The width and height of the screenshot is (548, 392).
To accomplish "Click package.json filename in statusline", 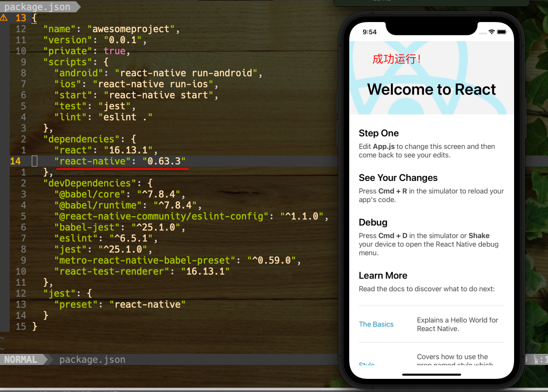I will pos(92,359).
